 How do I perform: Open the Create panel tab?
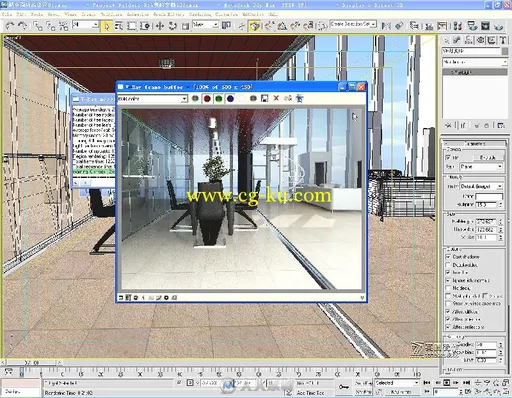click(446, 40)
